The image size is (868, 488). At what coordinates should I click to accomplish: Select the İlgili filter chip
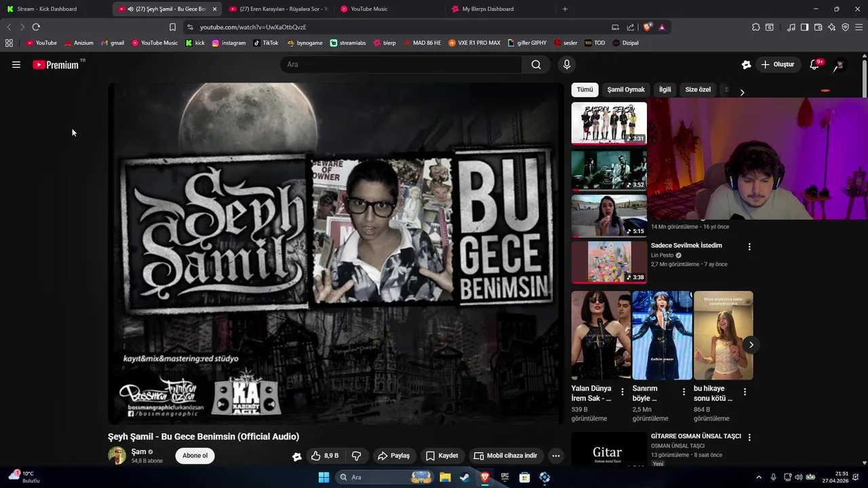coord(665,89)
